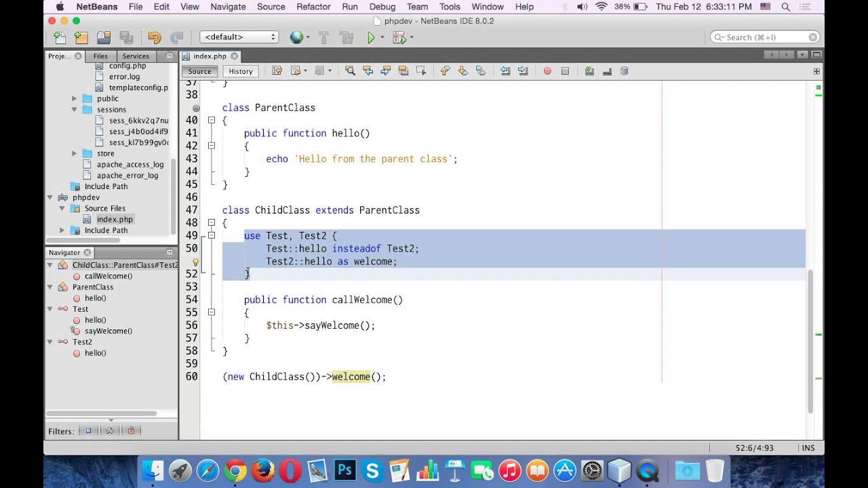The width and height of the screenshot is (868, 488).
Task: Open Firefox from the Dock
Action: point(262,470)
